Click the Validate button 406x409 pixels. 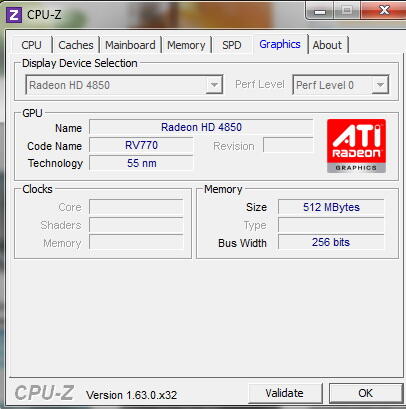[285, 393]
